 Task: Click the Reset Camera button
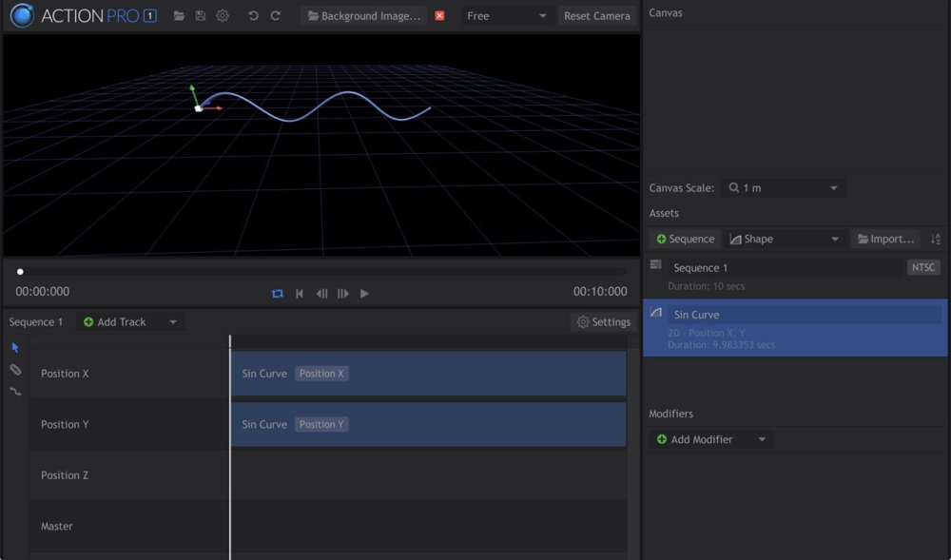click(x=596, y=16)
